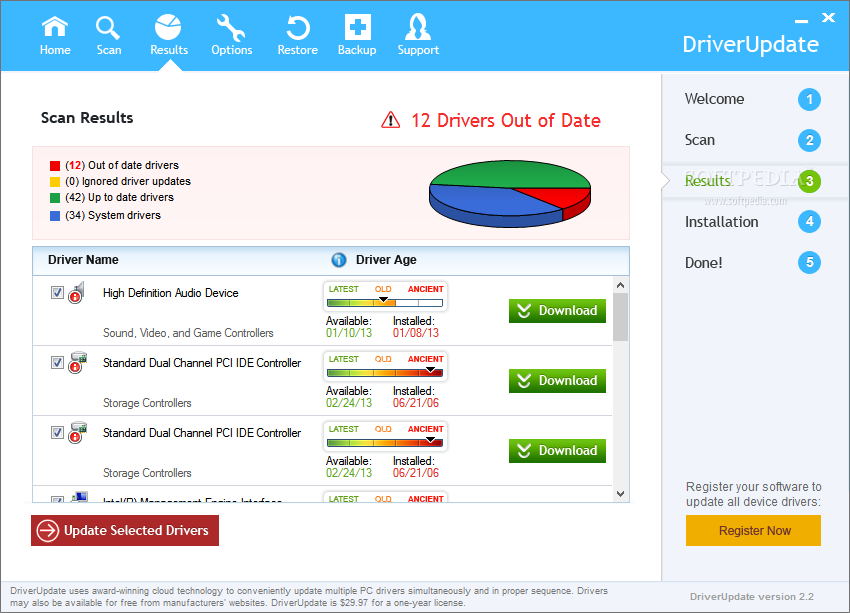The image size is (850, 613).
Task: Open Options wrench icon
Action: click(x=231, y=28)
